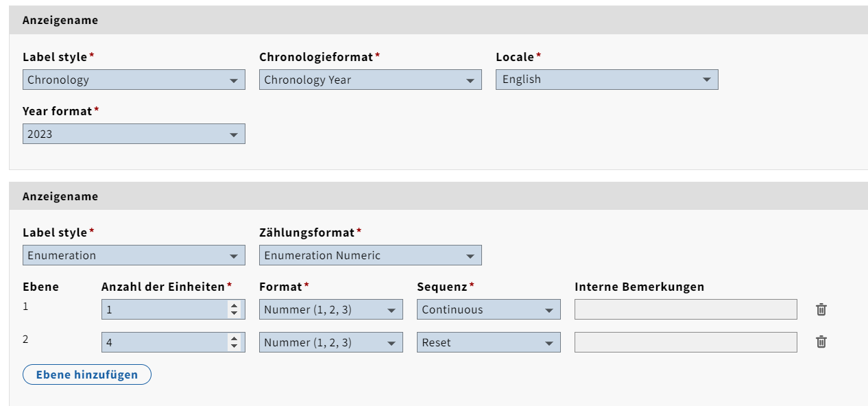The width and height of the screenshot is (868, 406).
Task: Focus level 1 Interne Bemerkungen field
Action: (686, 309)
